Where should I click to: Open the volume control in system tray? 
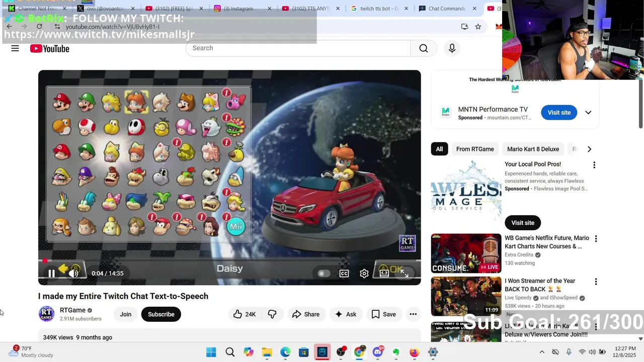tap(592, 352)
